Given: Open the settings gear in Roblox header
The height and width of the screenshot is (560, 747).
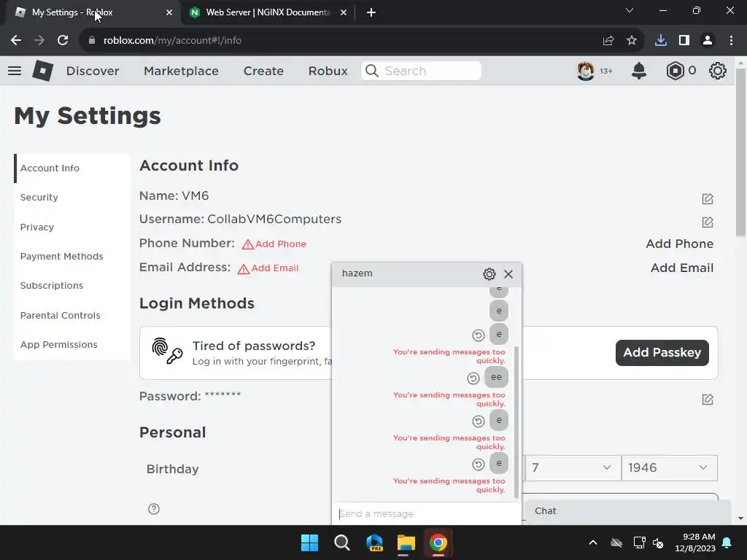Looking at the screenshot, I should 718,71.
